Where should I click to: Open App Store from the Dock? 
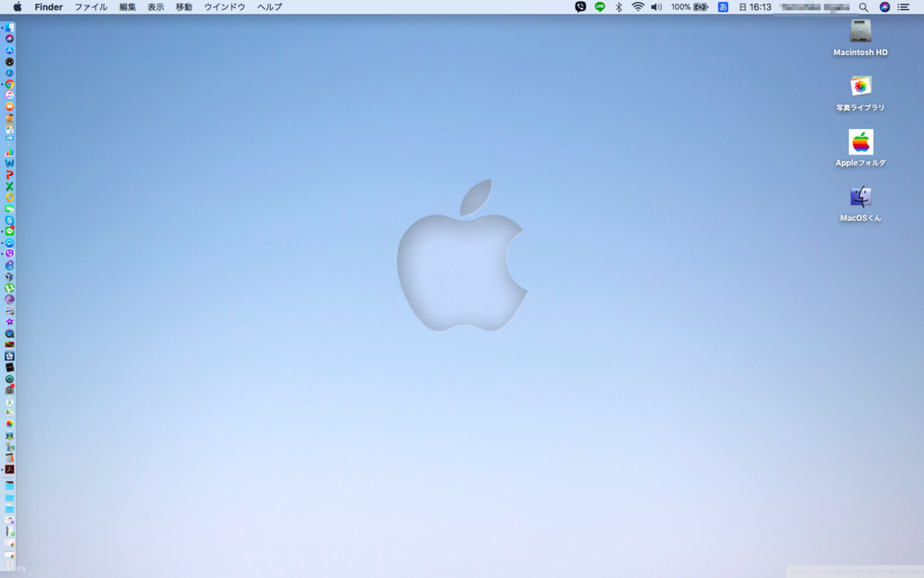click(9, 51)
